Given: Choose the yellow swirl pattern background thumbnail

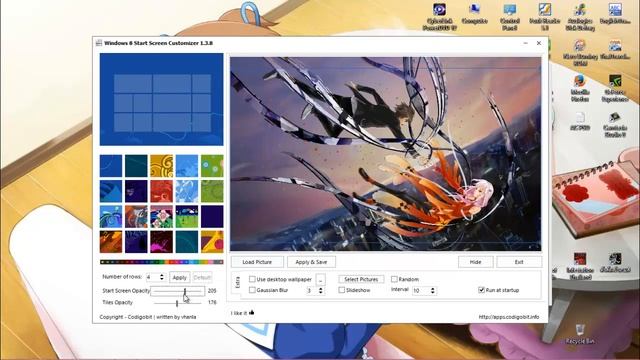Looking at the screenshot, I should pyautogui.click(x=161, y=166).
